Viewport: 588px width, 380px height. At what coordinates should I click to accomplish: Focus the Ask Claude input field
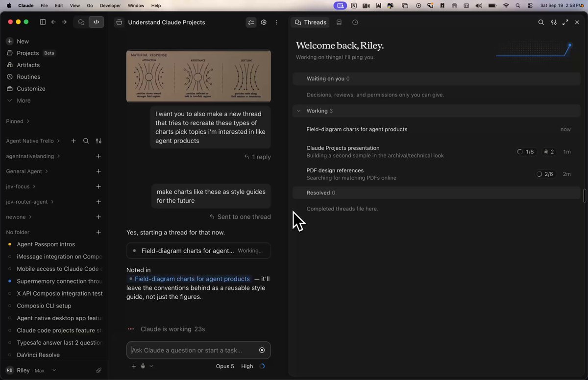[x=194, y=350]
